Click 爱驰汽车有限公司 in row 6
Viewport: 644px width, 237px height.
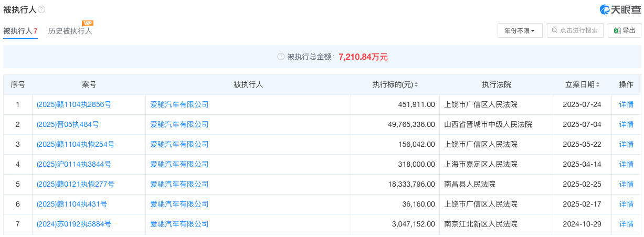(x=180, y=204)
